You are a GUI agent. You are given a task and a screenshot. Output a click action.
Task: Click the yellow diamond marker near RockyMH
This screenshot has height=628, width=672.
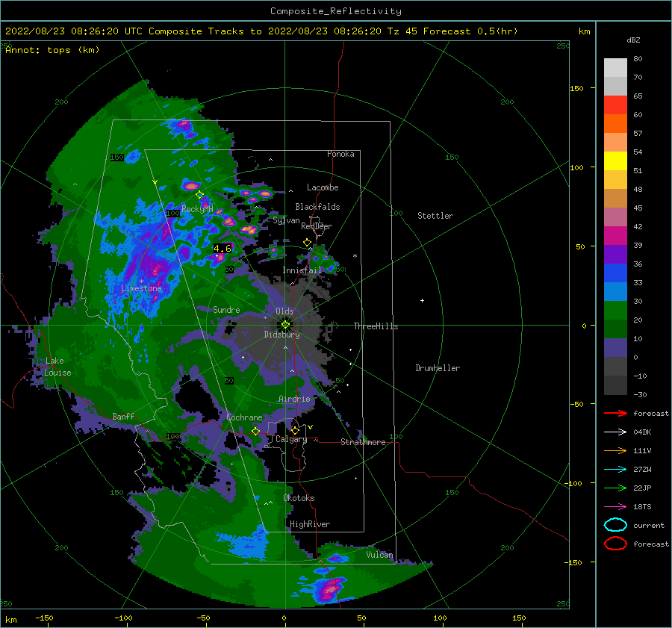(x=199, y=195)
